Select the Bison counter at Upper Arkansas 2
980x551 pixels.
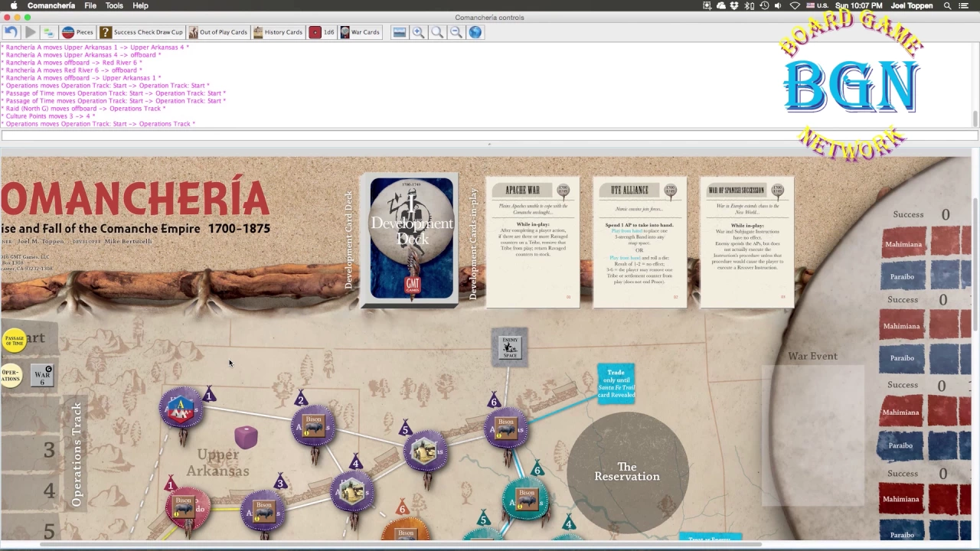[x=314, y=426]
